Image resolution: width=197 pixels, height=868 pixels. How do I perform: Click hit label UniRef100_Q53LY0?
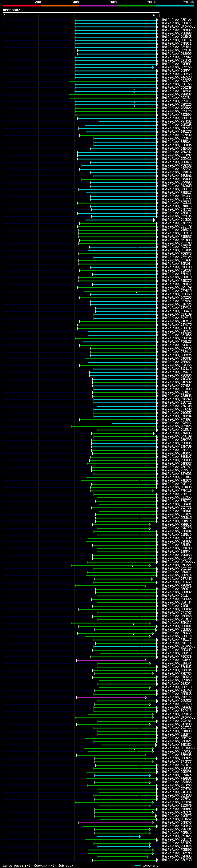tap(177, 111)
